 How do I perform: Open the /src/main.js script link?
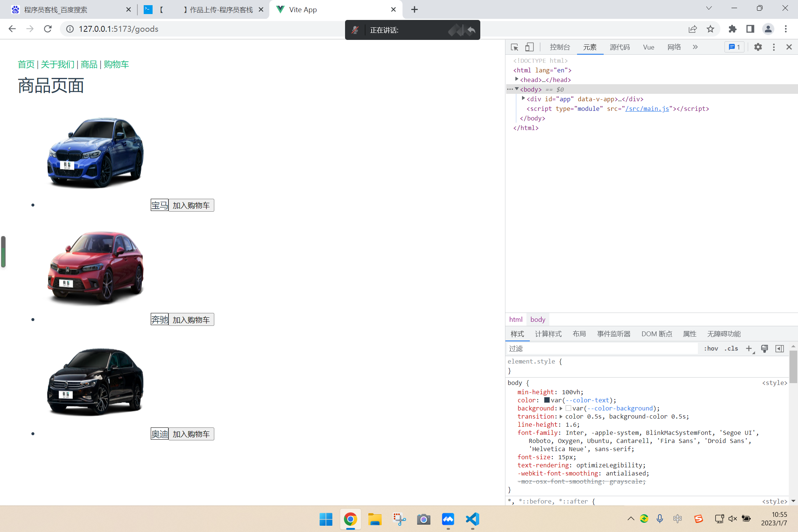pos(647,109)
